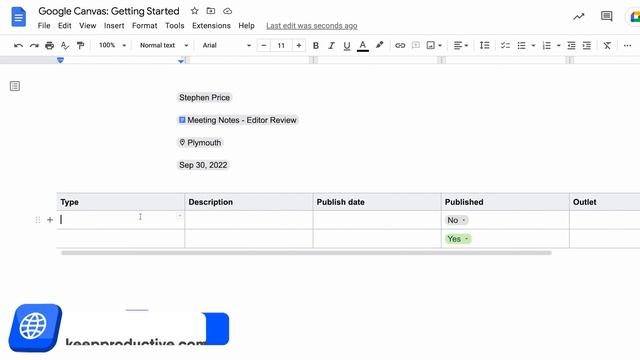Click the font size field showing 11
640x360 pixels.
[281, 45]
